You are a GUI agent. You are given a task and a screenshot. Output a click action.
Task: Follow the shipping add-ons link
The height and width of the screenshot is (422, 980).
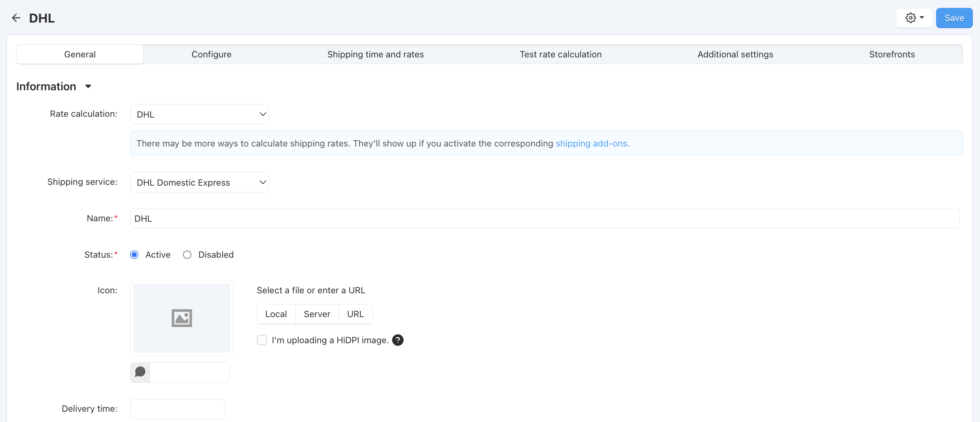tap(591, 143)
